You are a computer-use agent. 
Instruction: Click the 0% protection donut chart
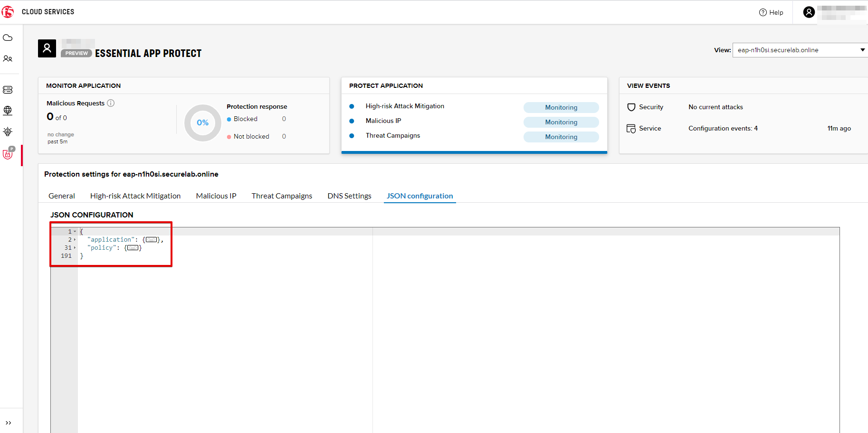tap(203, 123)
